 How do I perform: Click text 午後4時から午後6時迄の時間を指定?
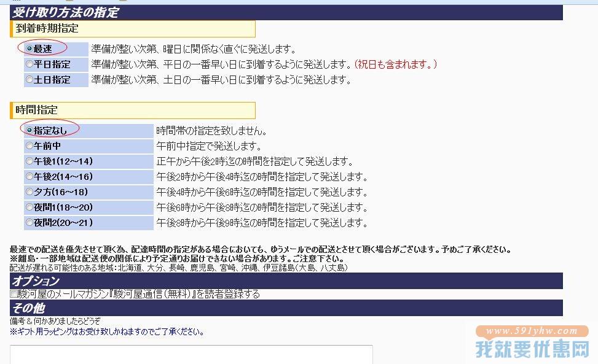[262, 192]
